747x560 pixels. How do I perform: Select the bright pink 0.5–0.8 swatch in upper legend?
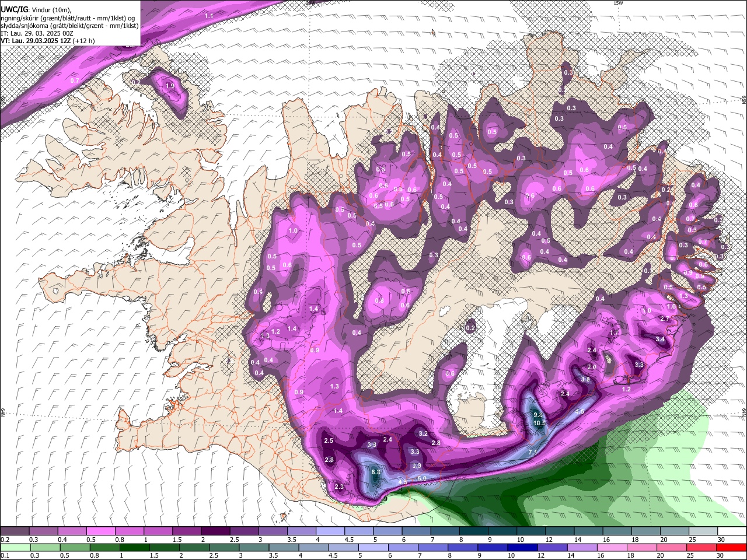[x=100, y=531]
